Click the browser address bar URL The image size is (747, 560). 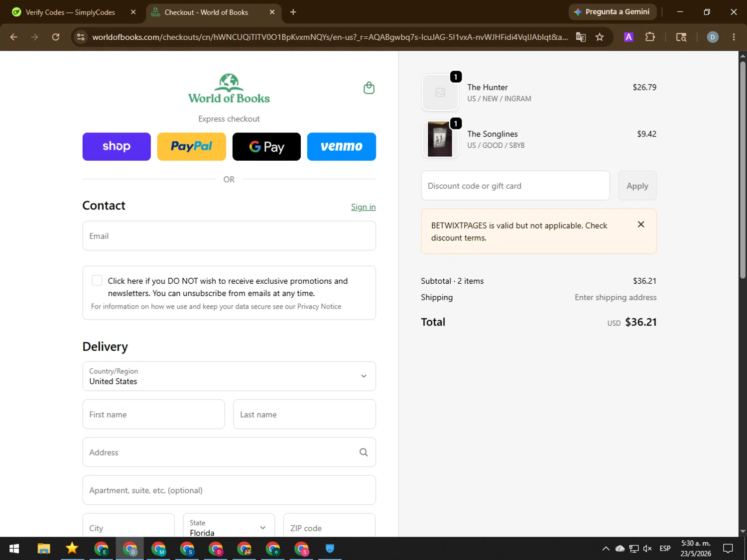tap(330, 37)
